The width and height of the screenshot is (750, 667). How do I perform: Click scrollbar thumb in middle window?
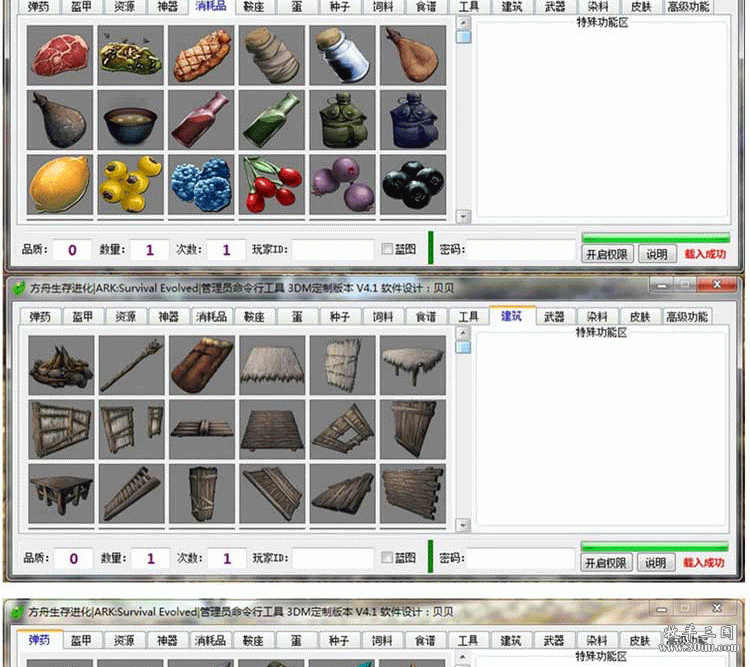463,347
